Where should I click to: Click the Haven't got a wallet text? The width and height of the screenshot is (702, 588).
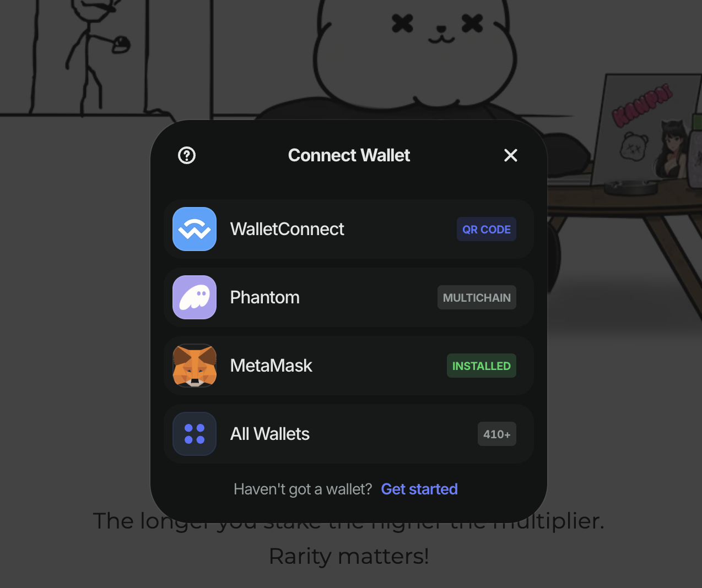coord(303,489)
